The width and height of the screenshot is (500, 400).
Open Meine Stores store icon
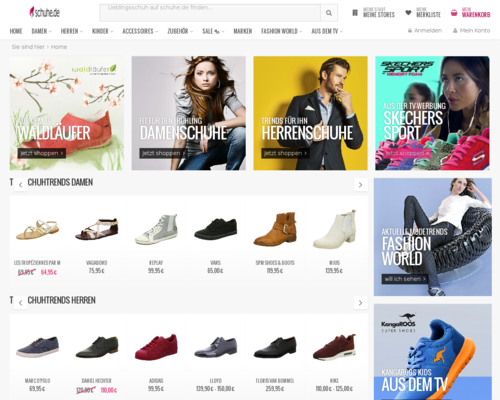click(355, 13)
